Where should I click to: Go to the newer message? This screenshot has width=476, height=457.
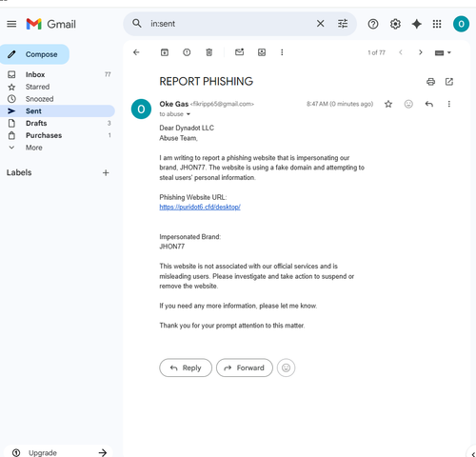(401, 52)
